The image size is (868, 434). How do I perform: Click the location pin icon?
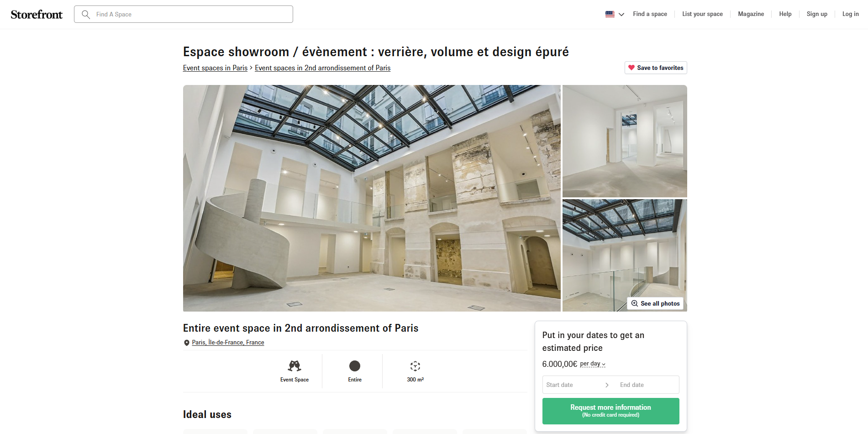pyautogui.click(x=186, y=343)
